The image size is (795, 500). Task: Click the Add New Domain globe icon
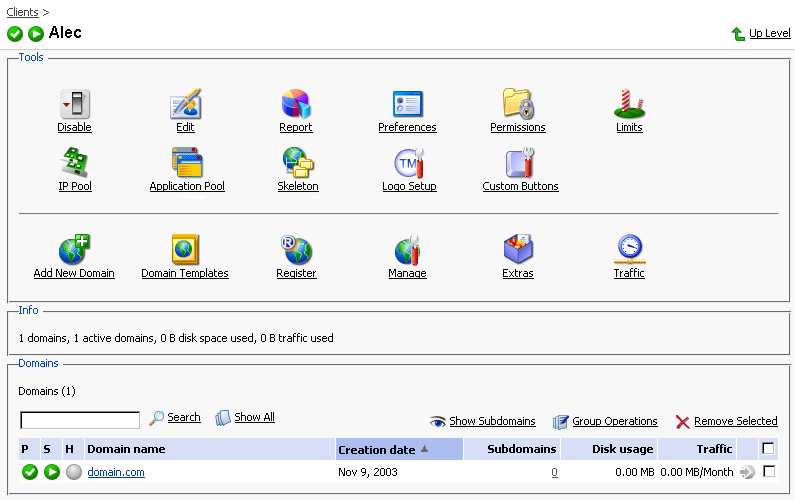click(74, 250)
